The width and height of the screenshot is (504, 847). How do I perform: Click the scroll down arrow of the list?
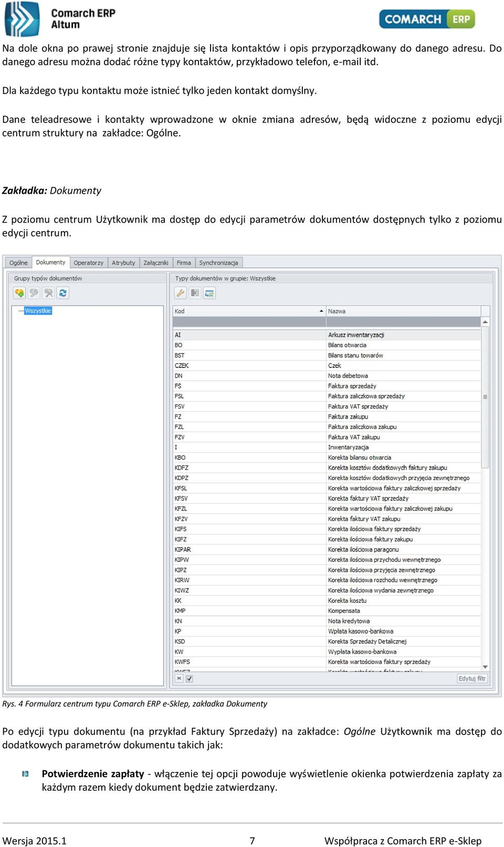(485, 667)
